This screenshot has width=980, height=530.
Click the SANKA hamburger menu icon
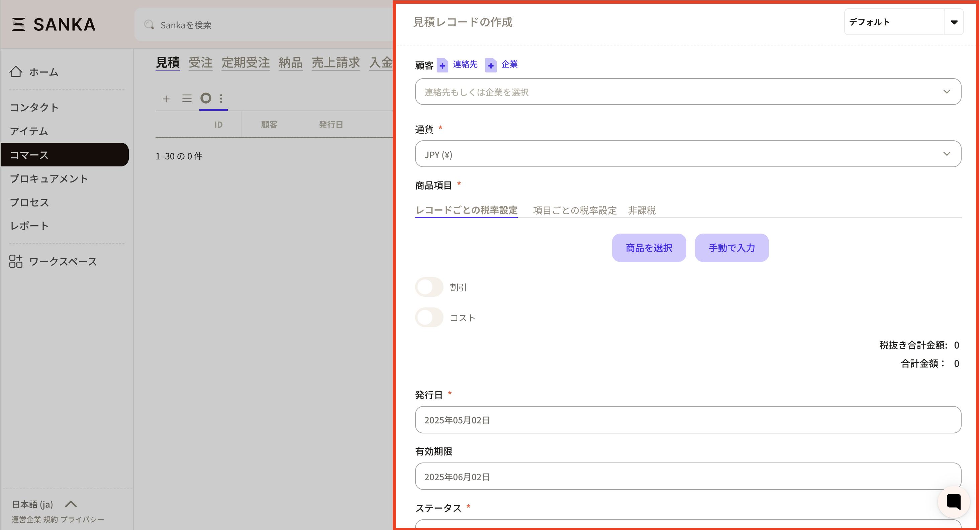coord(18,24)
